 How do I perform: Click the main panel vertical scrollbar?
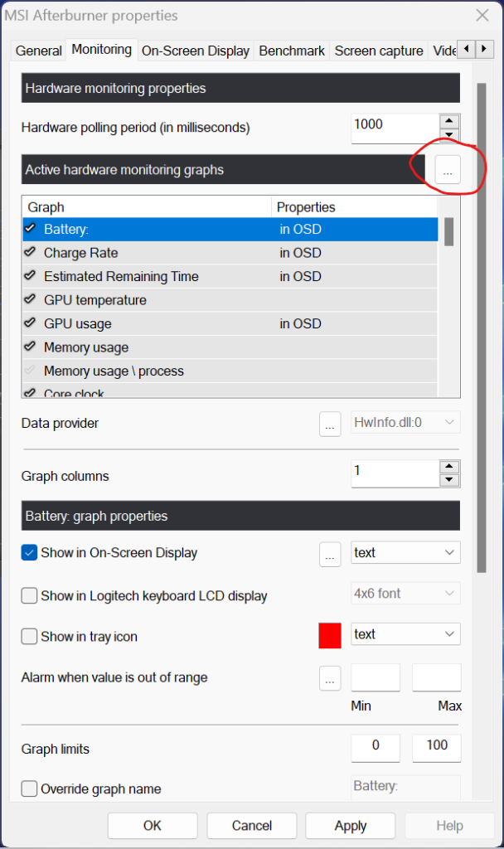(482, 327)
